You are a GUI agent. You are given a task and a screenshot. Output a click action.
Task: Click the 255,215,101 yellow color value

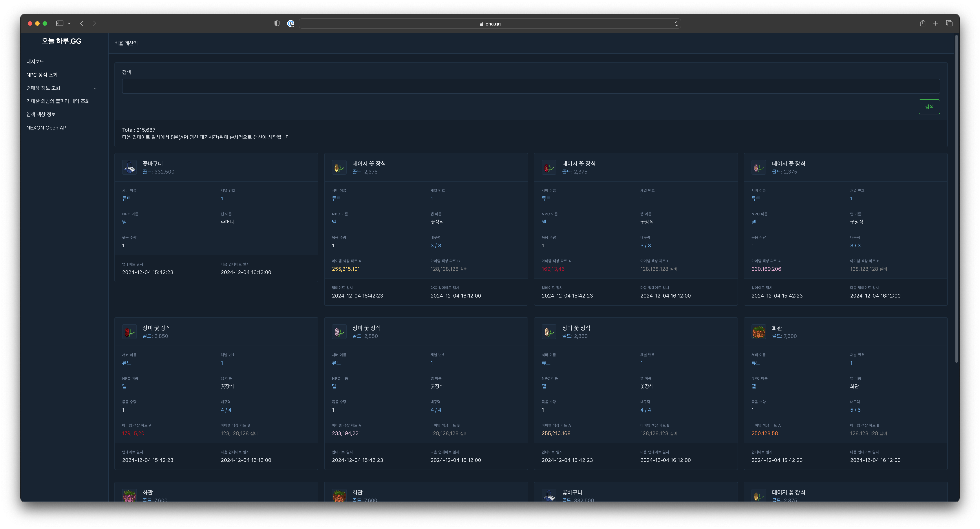pyautogui.click(x=345, y=269)
